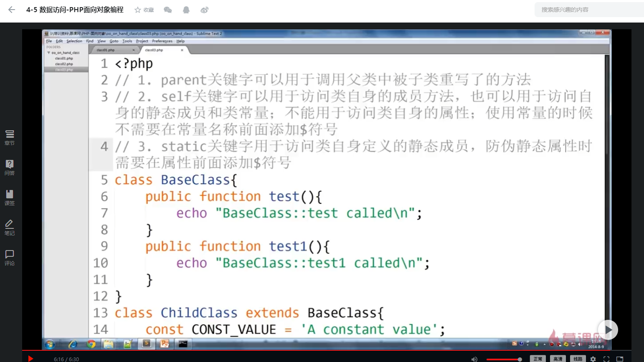This screenshot has height=362, width=644.
Task: Open class02.php in the sidebar
Action: click(64, 64)
